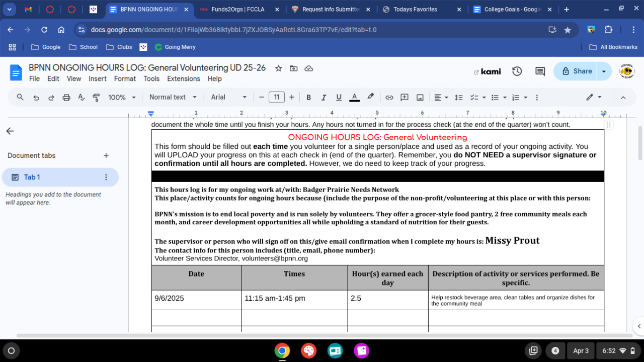644x362 pixels.
Task: Insert an image from the toolbar
Action: 420,98
